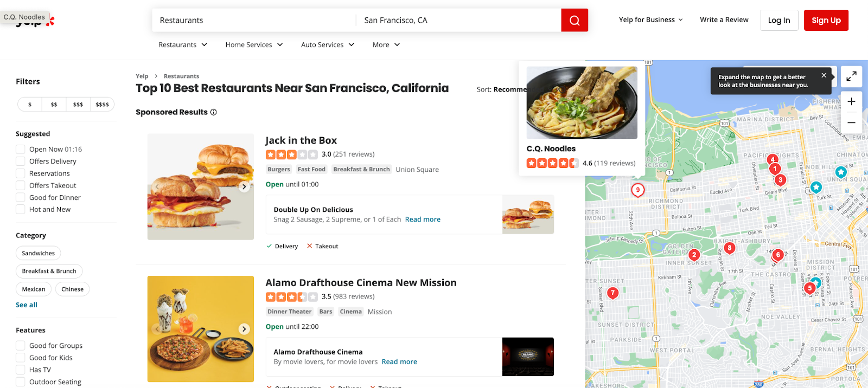Click the Cinema tag

[x=350, y=312]
